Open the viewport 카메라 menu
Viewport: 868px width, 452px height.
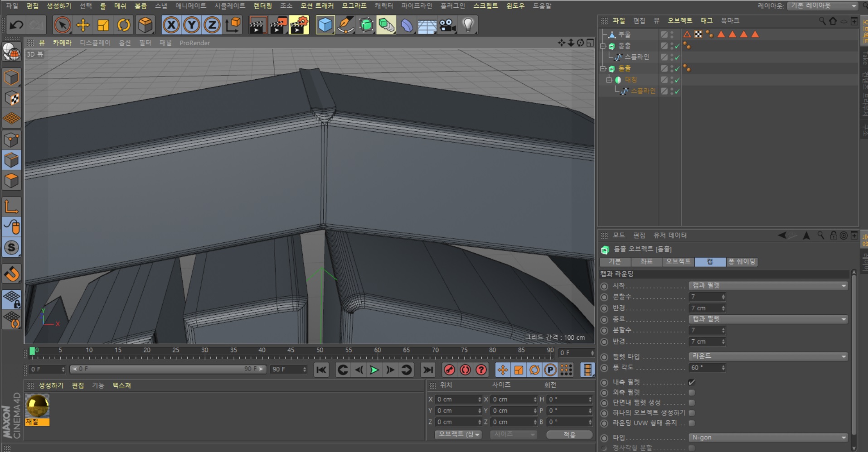62,43
